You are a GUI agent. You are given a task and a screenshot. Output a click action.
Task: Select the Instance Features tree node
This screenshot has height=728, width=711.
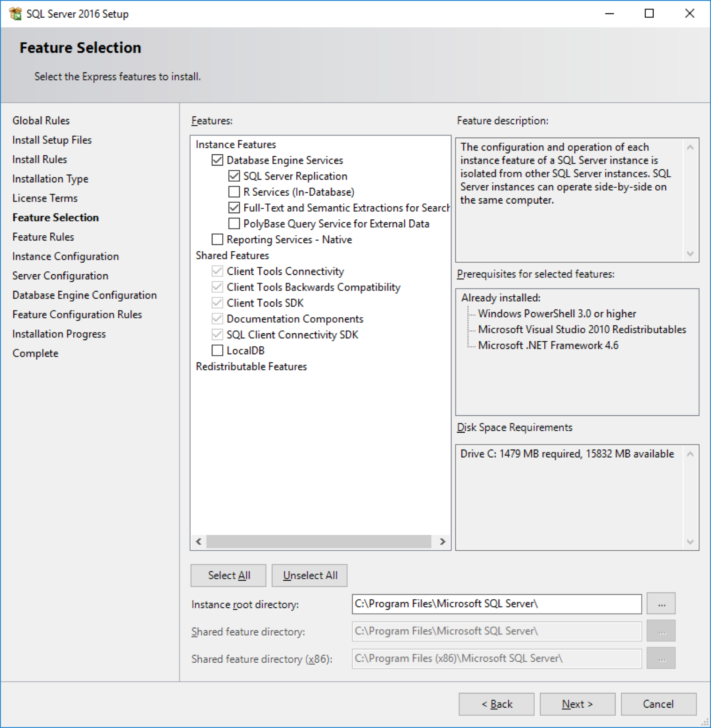(x=236, y=144)
